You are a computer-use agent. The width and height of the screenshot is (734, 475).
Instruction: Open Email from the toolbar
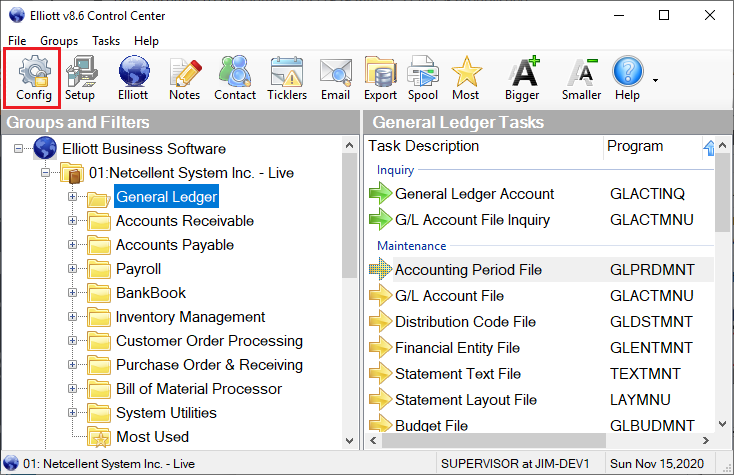[336, 78]
